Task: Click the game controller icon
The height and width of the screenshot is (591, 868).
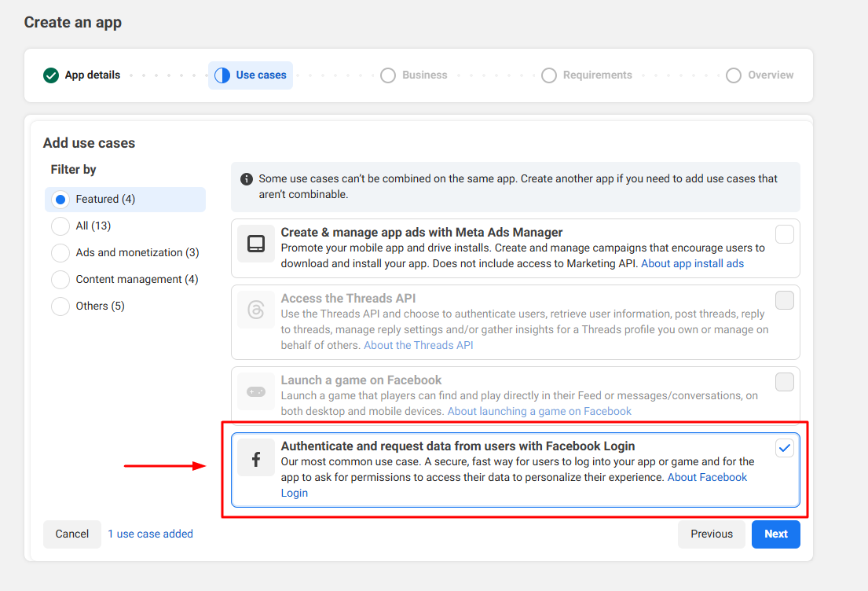Action: pyautogui.click(x=256, y=391)
